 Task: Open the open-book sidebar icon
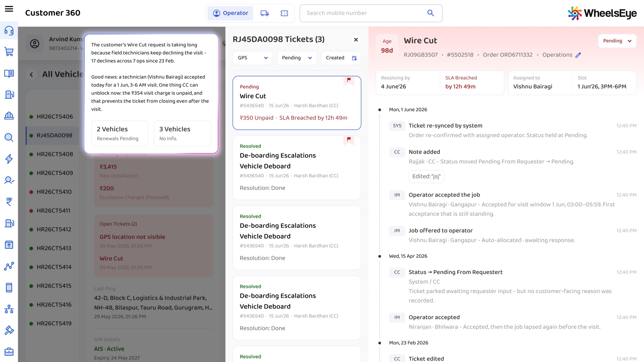point(9,73)
